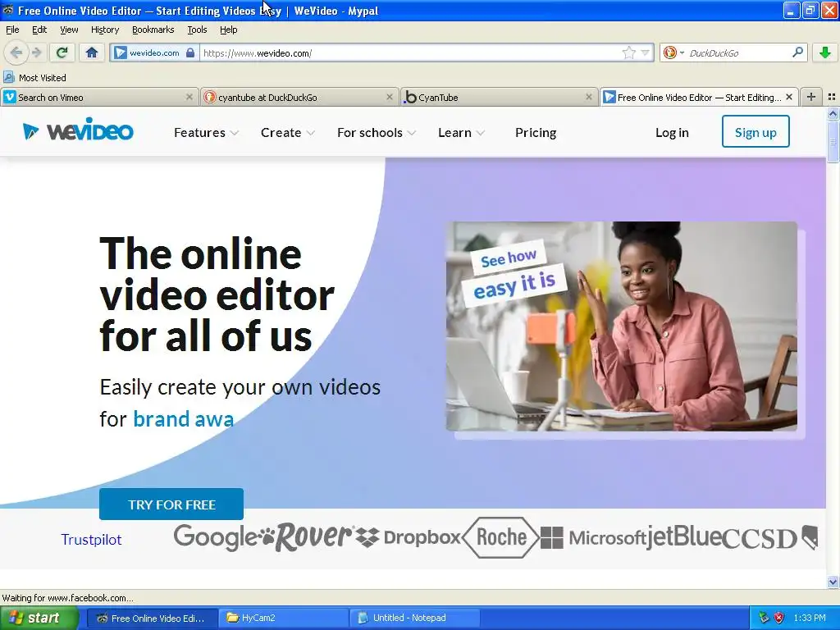Open the list all tabs grid icon
Viewport: 840px width, 630px height.
832,97
